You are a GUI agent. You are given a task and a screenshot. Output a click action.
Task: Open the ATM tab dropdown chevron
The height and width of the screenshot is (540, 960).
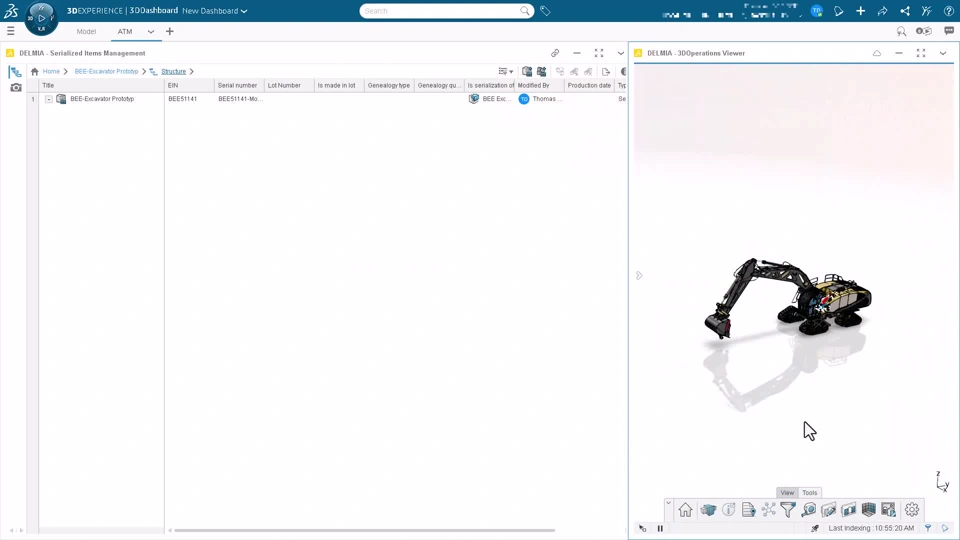tap(151, 32)
